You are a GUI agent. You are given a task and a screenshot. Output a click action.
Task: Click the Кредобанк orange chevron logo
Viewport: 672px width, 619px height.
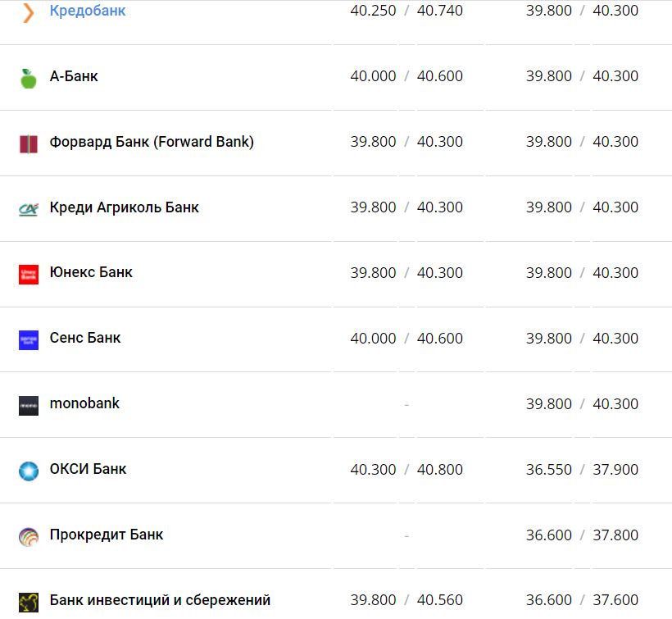[x=29, y=12]
